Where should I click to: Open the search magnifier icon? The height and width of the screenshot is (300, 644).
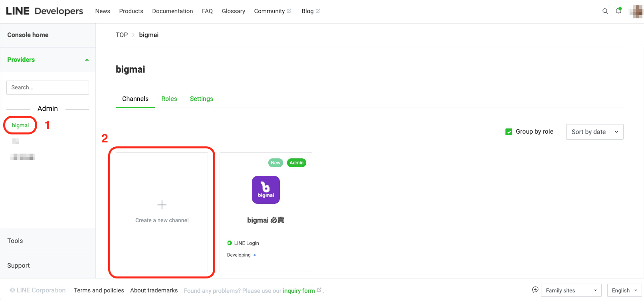point(605,11)
